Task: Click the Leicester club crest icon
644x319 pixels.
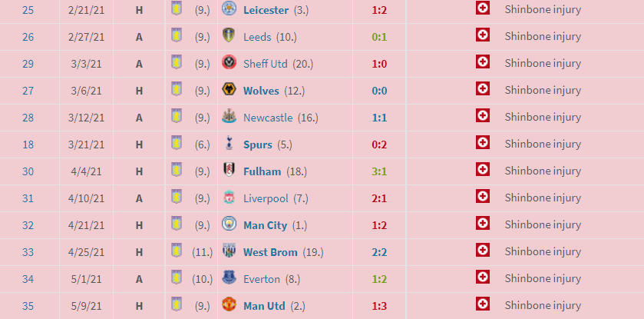Action: coord(229,8)
